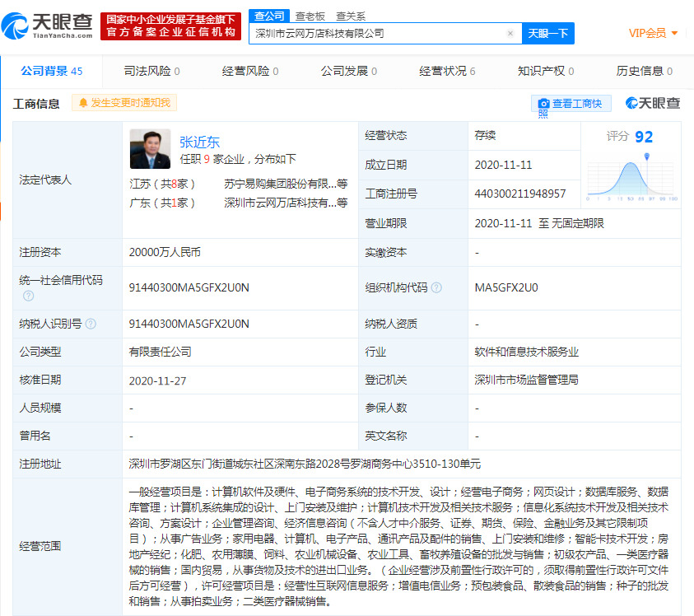Click establishment date 2020-11-11
Image resolution: width=694 pixels, height=616 pixels.
click(x=503, y=166)
